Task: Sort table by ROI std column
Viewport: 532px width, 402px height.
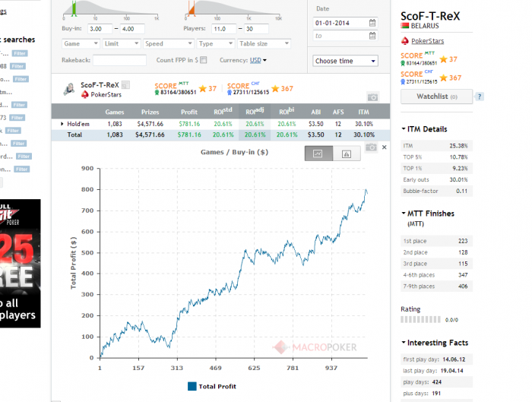Action: (223, 111)
